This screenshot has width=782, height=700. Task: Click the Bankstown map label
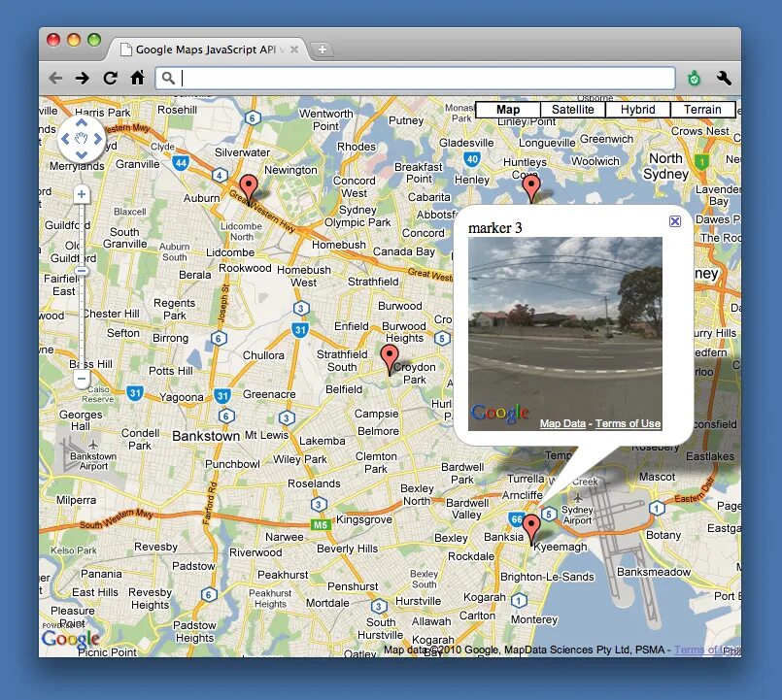[206, 436]
